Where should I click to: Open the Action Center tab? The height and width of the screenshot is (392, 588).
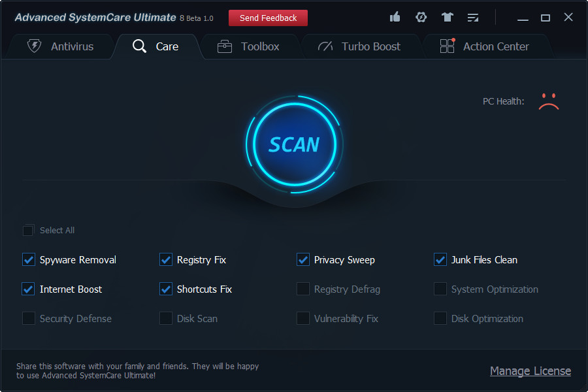(x=486, y=46)
